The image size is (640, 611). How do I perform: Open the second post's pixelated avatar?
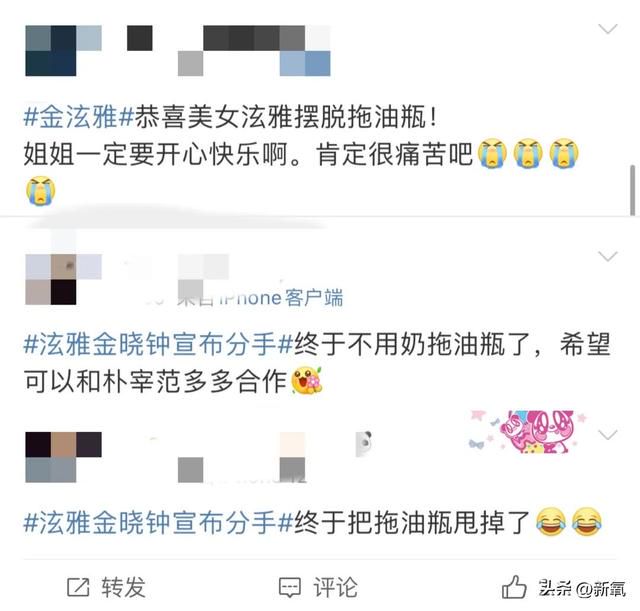point(63,279)
